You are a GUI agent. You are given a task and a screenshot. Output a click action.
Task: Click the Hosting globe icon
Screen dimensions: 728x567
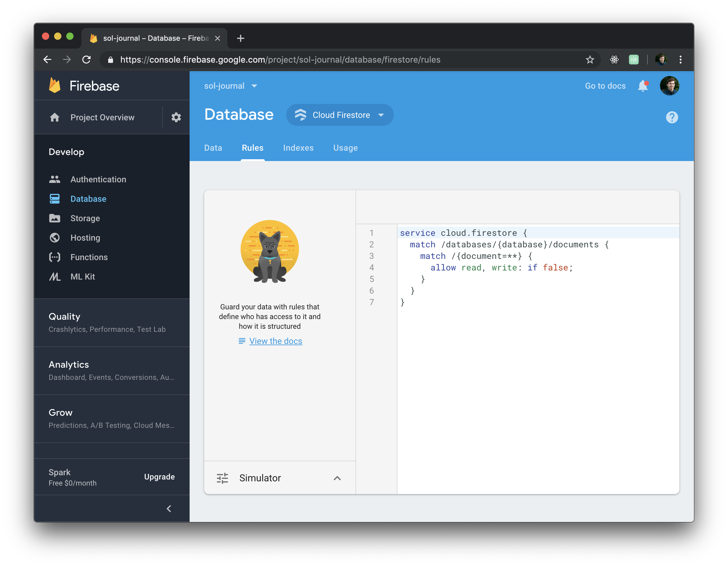pyautogui.click(x=55, y=238)
